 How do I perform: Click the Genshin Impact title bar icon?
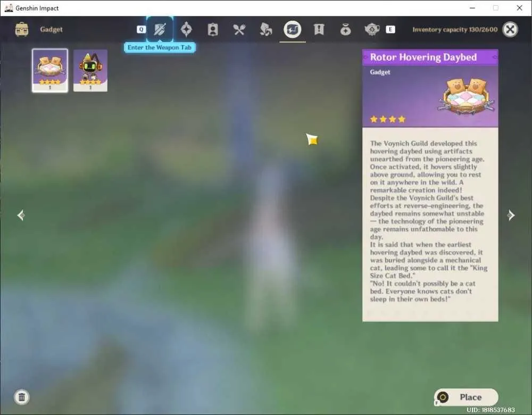pyautogui.click(x=9, y=8)
